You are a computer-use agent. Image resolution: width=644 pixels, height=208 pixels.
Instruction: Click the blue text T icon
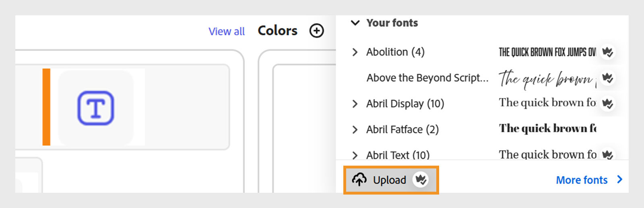coord(96,108)
